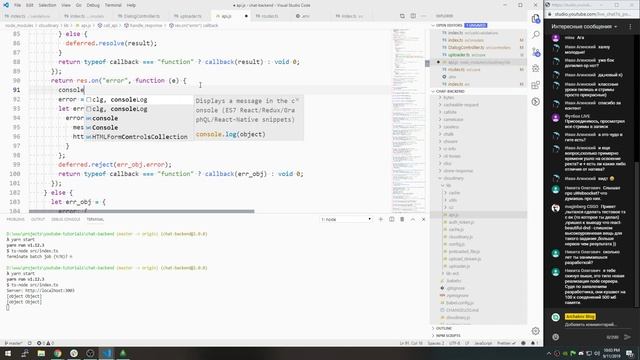Open Debug view in activity bar
640x360 pixels.
click(536, 69)
